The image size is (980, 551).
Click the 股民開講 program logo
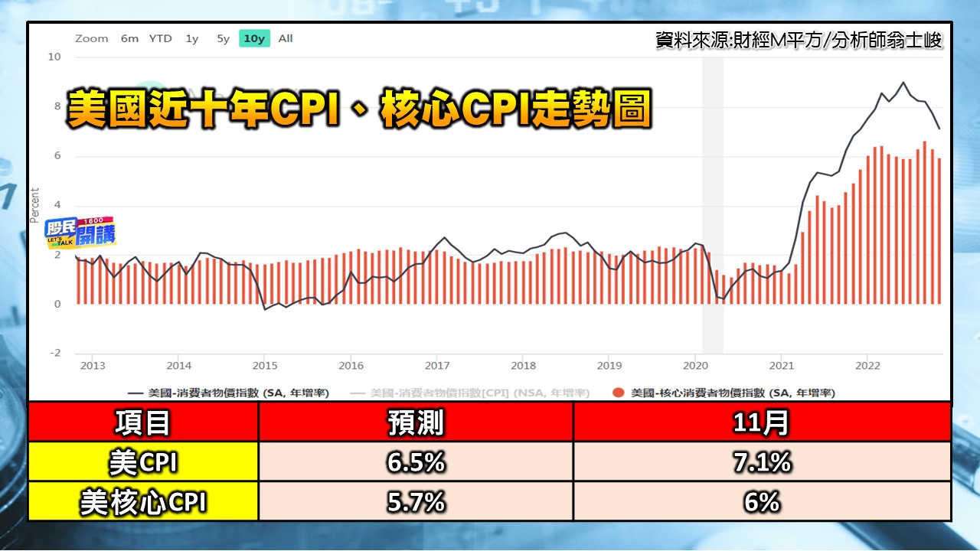[x=80, y=232]
